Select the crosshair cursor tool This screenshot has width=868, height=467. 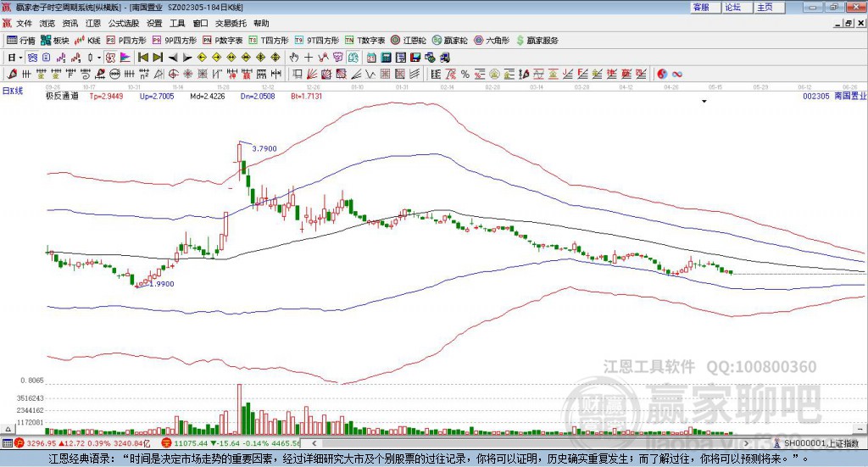tap(309, 58)
